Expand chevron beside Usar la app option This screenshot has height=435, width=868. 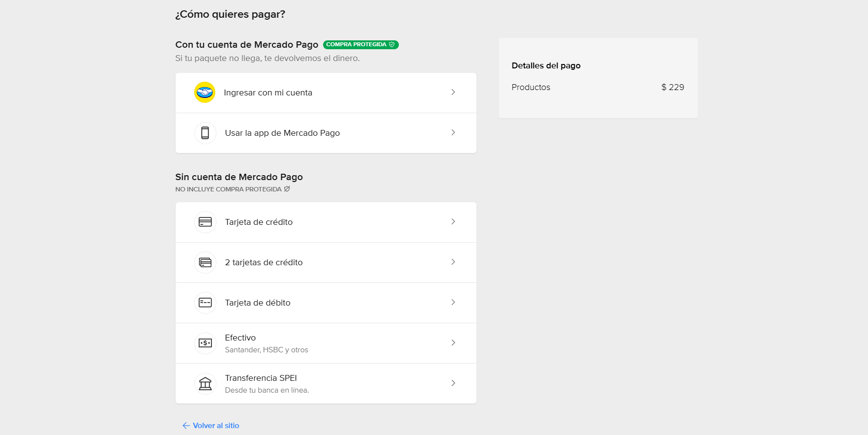pyautogui.click(x=453, y=133)
